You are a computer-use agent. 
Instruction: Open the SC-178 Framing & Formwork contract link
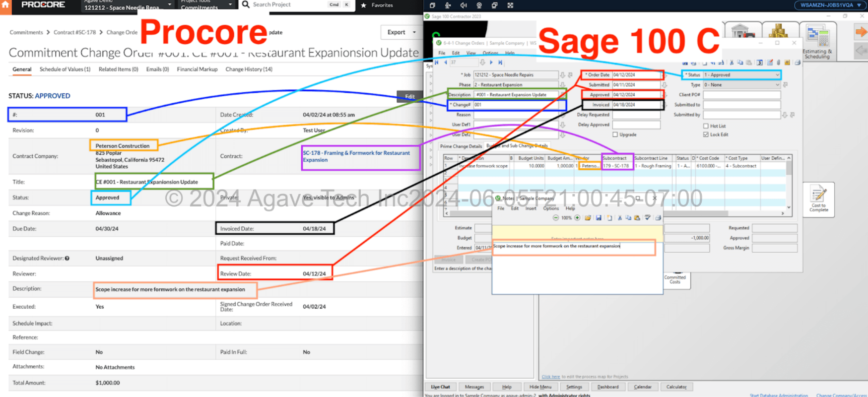[356, 156]
